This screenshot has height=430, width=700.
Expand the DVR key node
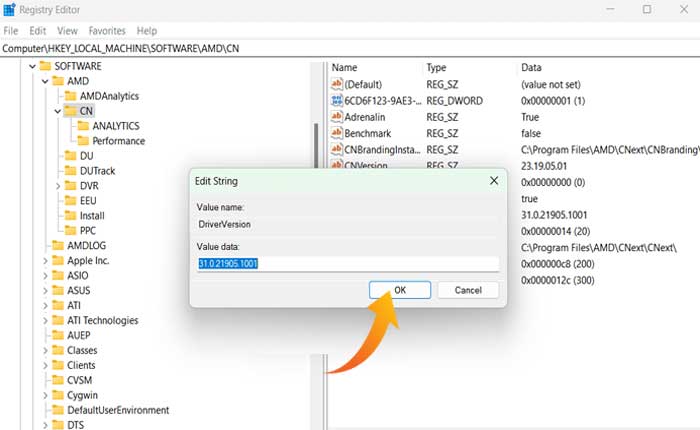tap(58, 186)
